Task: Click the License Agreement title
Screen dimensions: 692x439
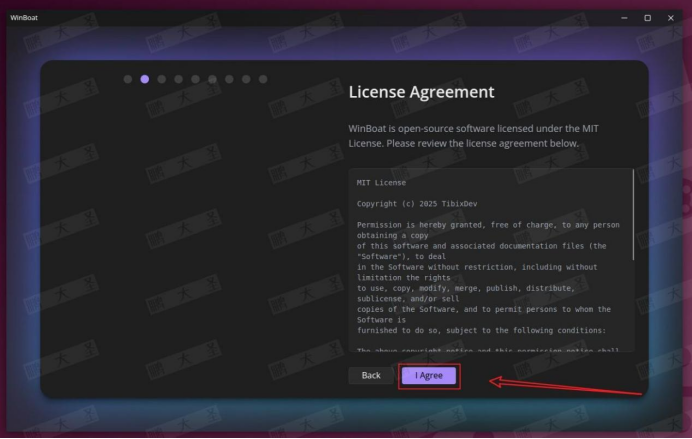Action: click(x=421, y=92)
